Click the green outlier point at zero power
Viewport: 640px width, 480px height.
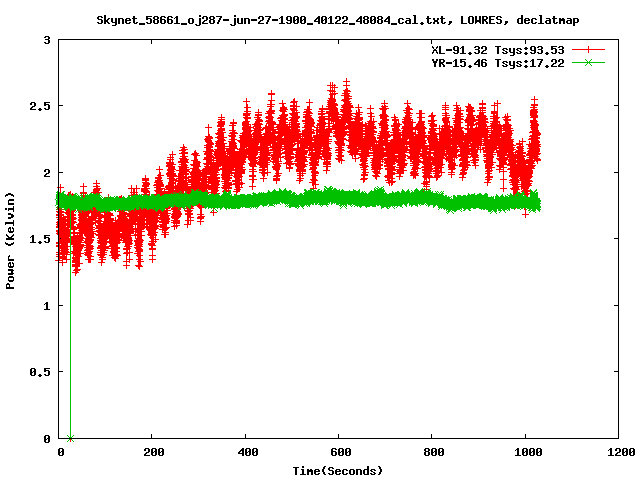[x=70, y=438]
